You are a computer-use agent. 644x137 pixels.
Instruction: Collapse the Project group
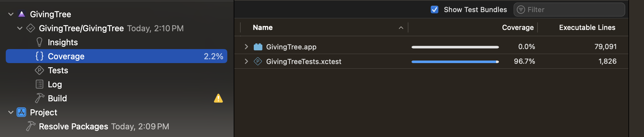tap(11, 112)
